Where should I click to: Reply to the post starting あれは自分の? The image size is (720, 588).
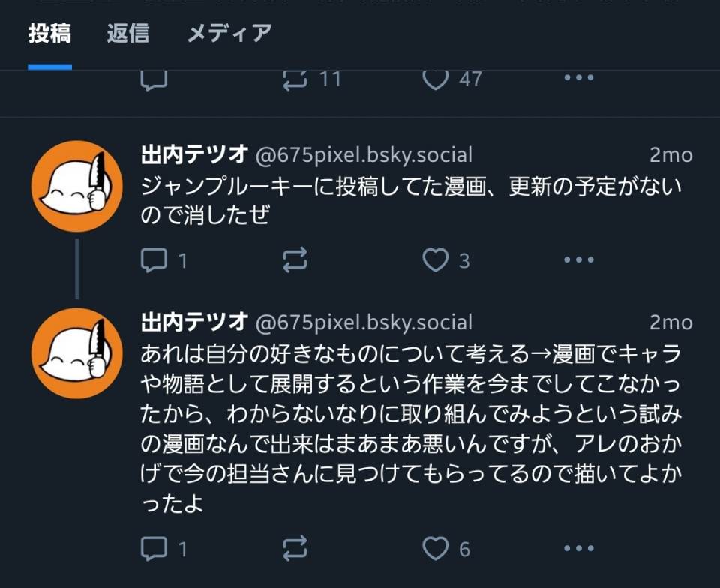point(154,549)
